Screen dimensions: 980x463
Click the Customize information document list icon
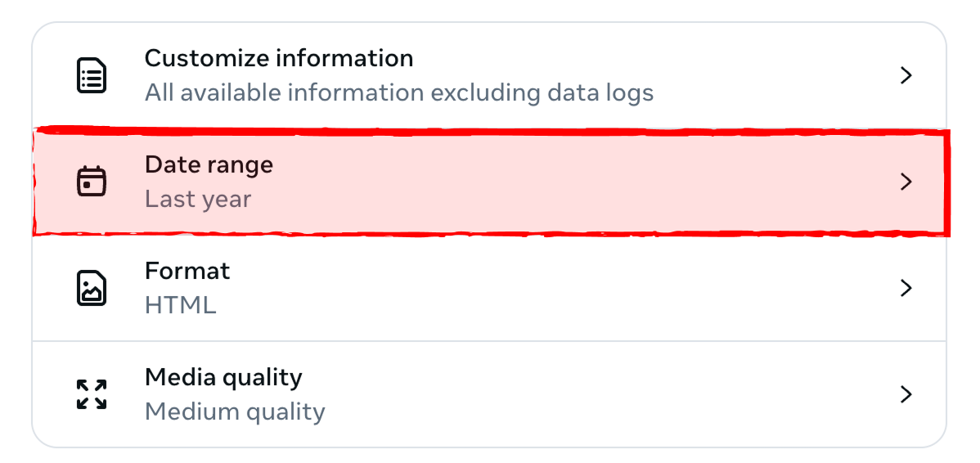(92, 75)
